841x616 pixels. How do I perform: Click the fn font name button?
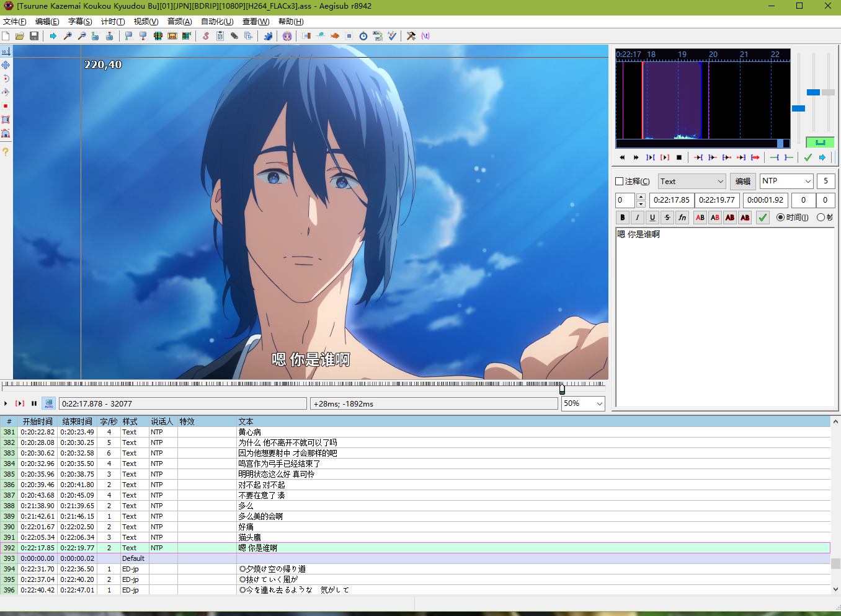tap(682, 218)
